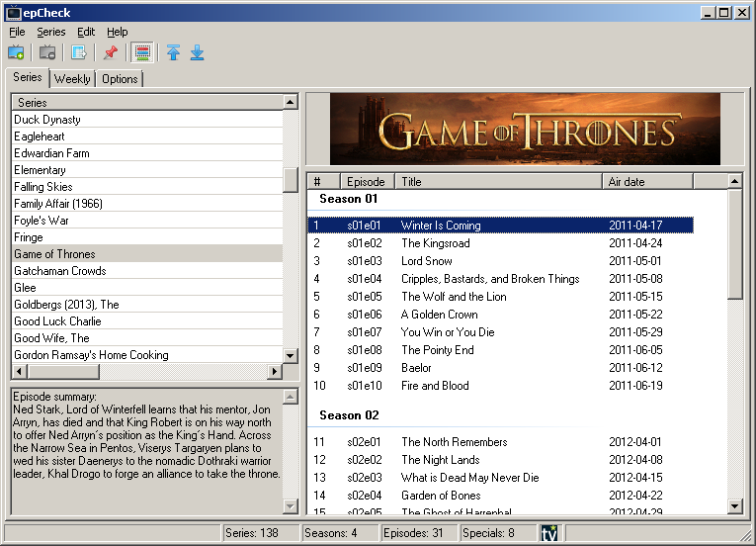The height and width of the screenshot is (546, 756).
Task: Select the Series tab
Action: [x=28, y=77]
